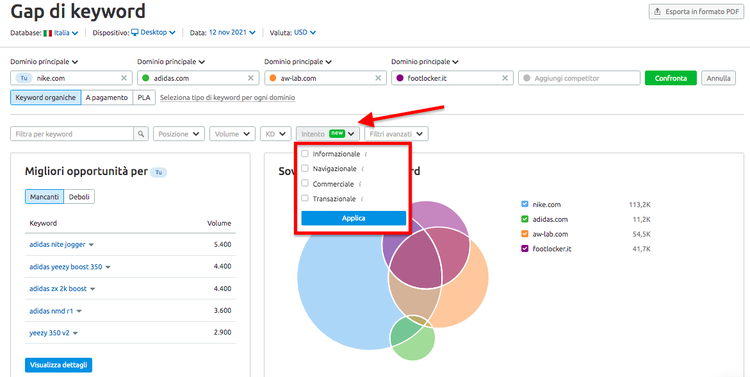The height and width of the screenshot is (377, 750).
Task: Toggle the Intento filter dropdown
Action: 328,134
